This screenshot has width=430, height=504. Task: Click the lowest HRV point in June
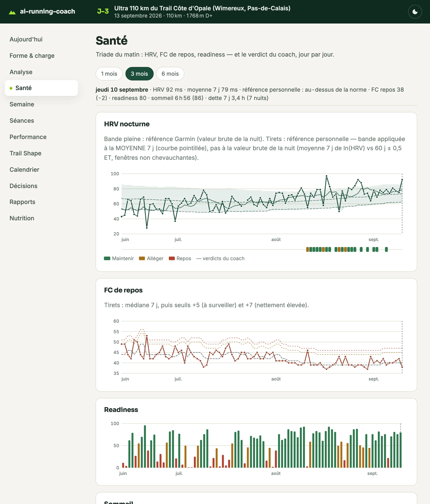(147, 228)
